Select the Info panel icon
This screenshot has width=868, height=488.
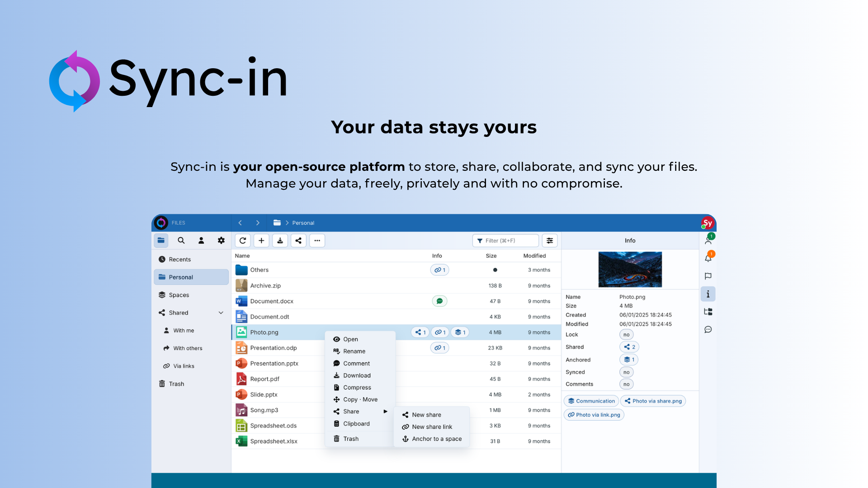(708, 294)
